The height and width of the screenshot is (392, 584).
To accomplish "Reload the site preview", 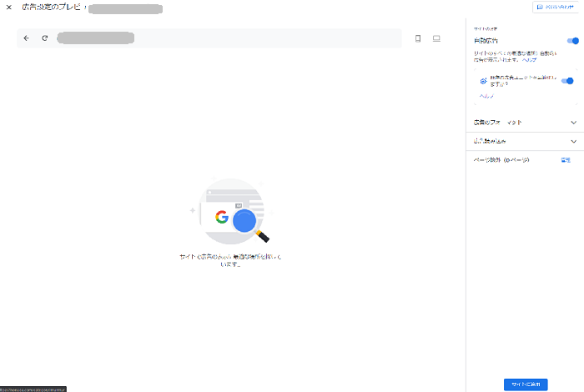I will [45, 38].
